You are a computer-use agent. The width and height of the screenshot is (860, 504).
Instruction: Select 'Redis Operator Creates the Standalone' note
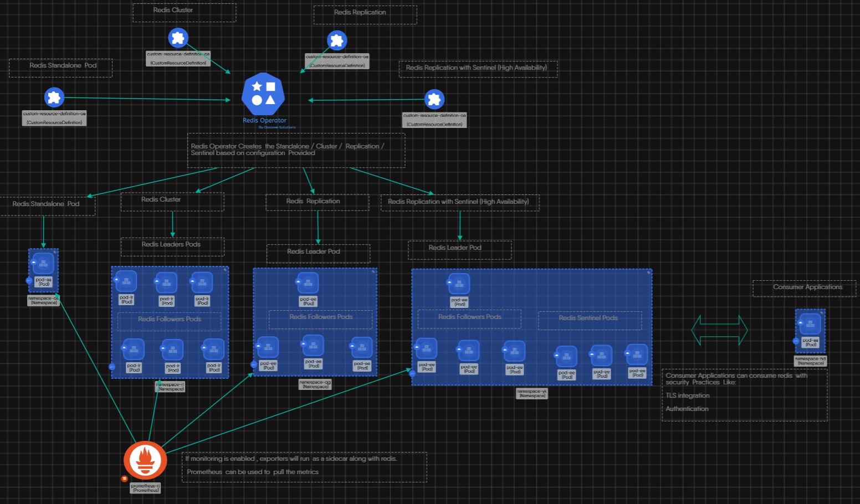tap(296, 150)
